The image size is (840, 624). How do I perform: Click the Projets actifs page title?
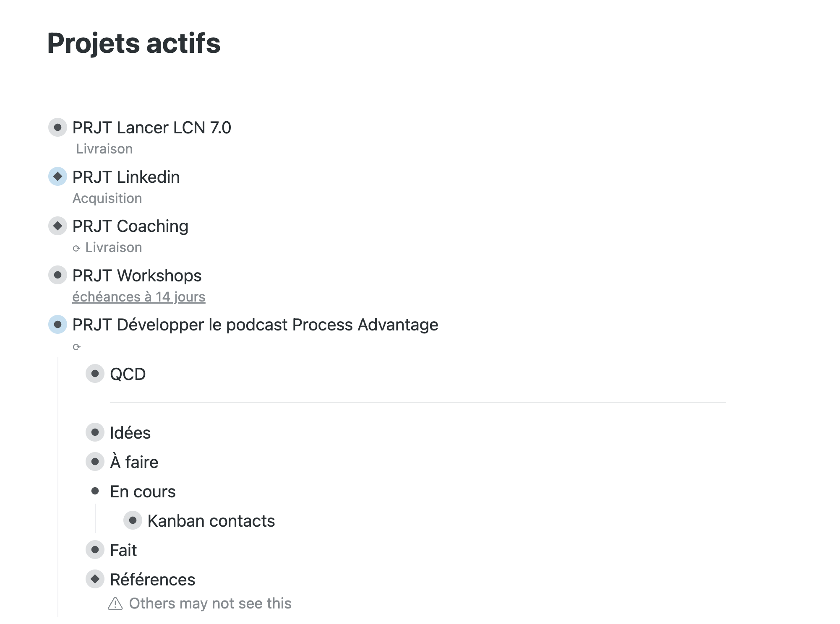(x=134, y=43)
